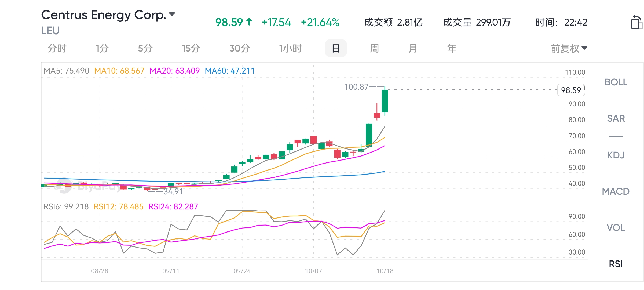The height and width of the screenshot is (290, 644).
Task: Select the RSI indicator
Action: (x=616, y=264)
